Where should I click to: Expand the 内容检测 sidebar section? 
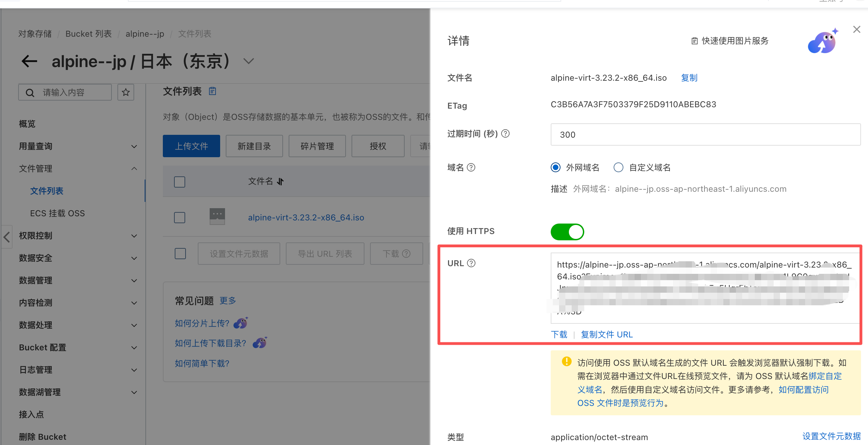[134, 303]
